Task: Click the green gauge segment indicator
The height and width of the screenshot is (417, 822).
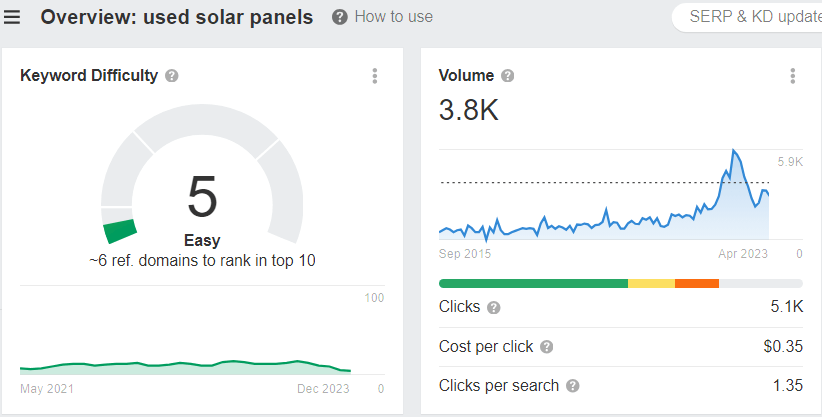Action: [x=120, y=231]
